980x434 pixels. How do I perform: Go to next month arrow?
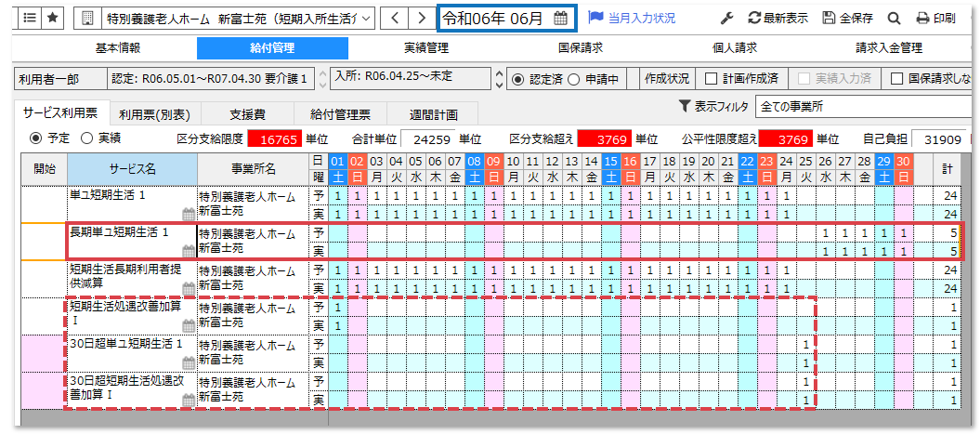click(x=423, y=19)
